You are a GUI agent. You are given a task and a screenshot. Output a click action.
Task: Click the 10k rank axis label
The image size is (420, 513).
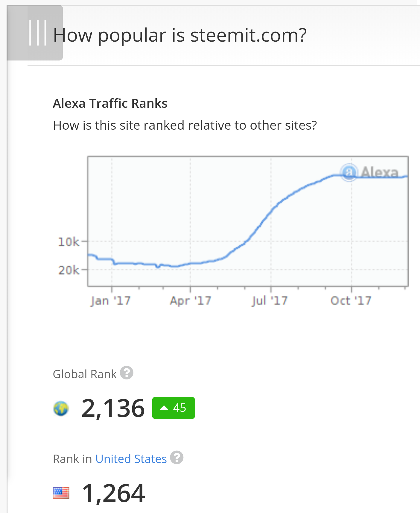69,242
